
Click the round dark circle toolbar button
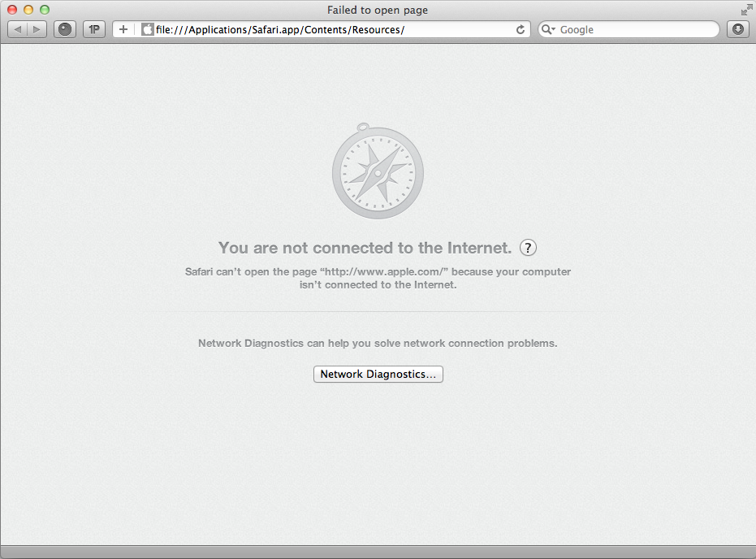click(x=65, y=29)
